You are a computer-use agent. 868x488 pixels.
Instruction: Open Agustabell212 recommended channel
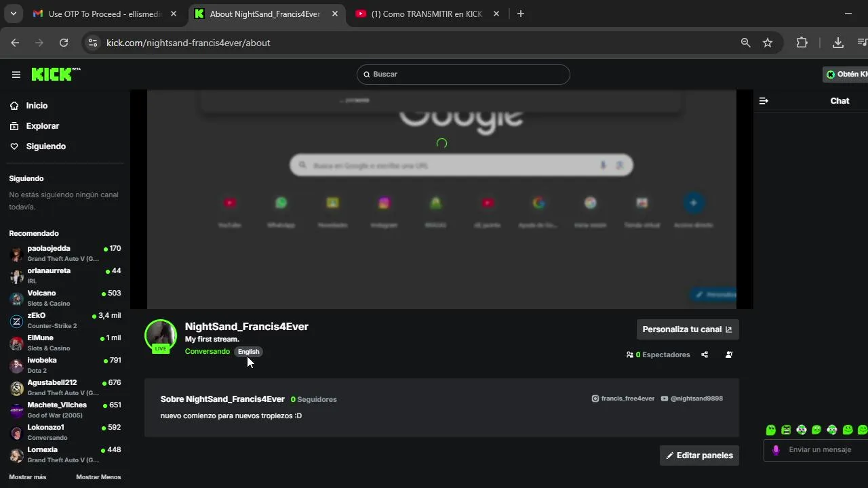(x=65, y=387)
